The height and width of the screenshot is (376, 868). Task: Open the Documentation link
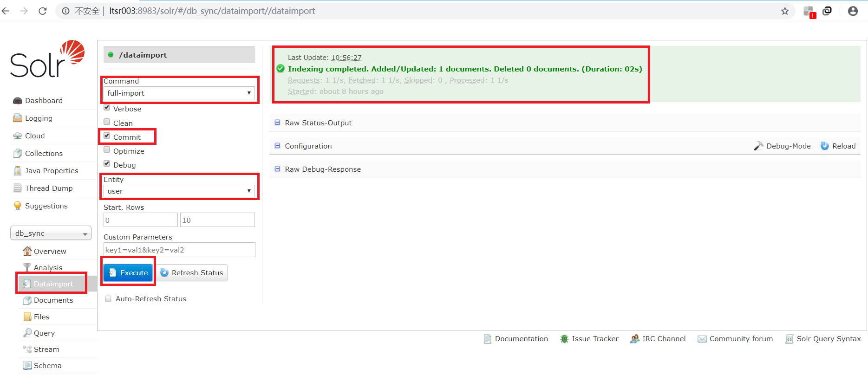(521, 339)
